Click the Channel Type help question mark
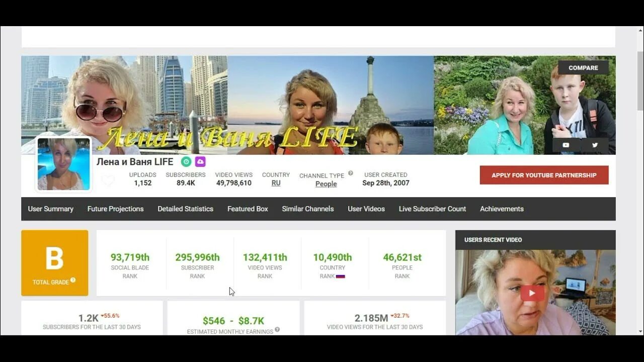Viewport: 644px width, 362px height. pyautogui.click(x=350, y=173)
